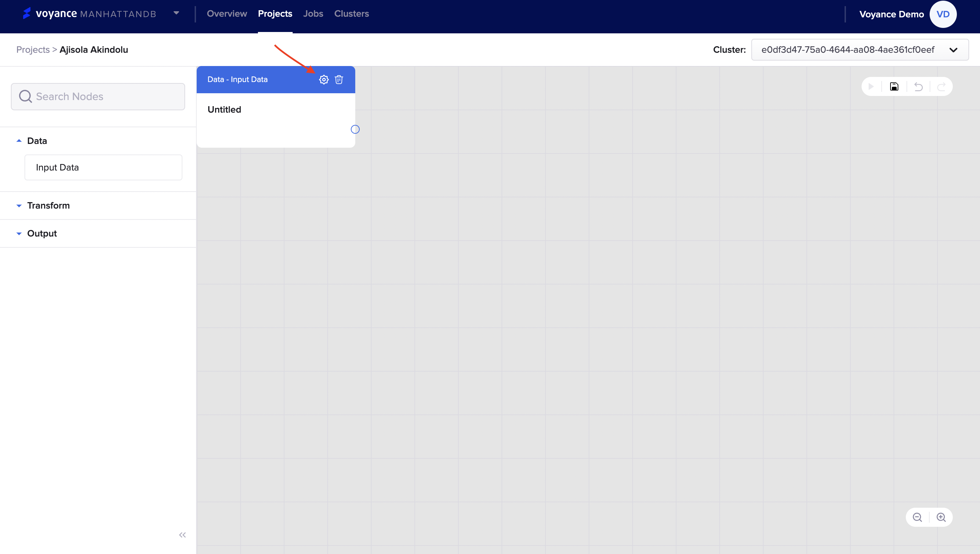Zoom in on the canvas

pyautogui.click(x=941, y=517)
